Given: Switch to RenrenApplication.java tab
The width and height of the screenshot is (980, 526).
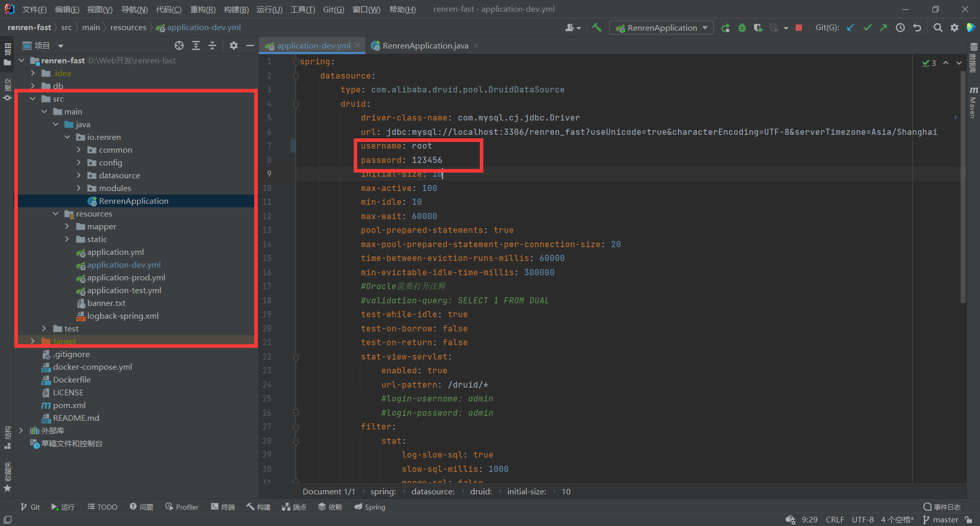Looking at the screenshot, I should [x=425, y=45].
